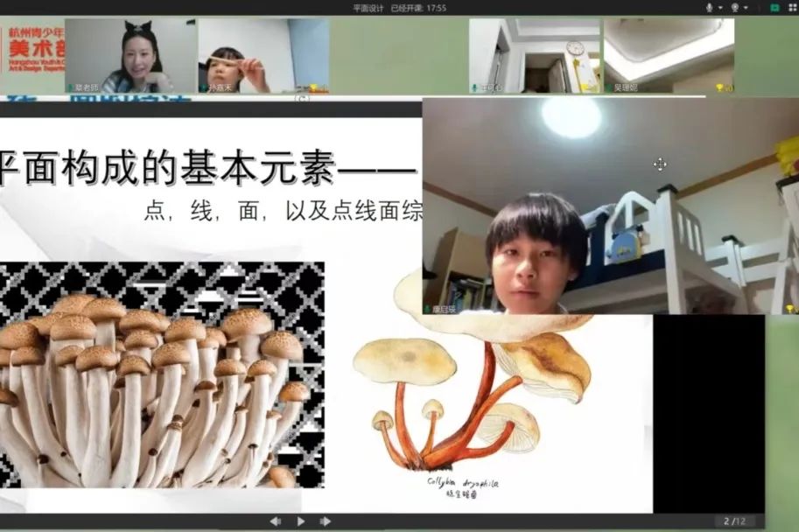Click the 已经开课 class timer
Image resolution: width=799 pixels, height=532 pixels.
click(x=418, y=8)
